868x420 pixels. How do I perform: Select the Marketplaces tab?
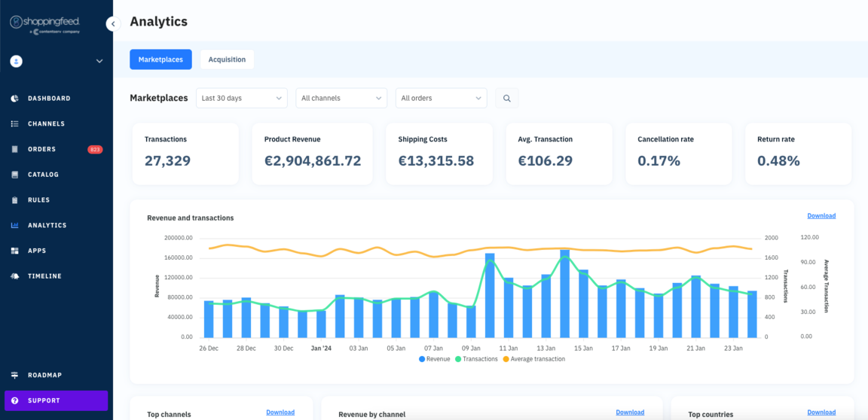[x=160, y=59]
